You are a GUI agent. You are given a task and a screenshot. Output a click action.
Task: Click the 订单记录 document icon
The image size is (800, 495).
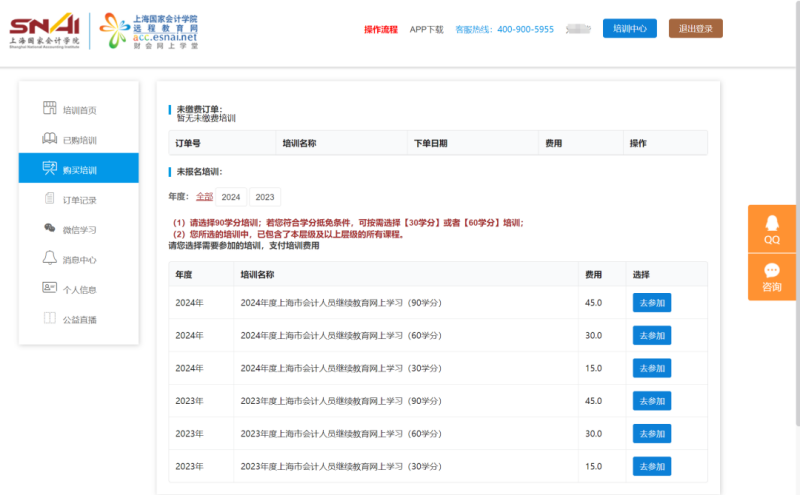49,199
